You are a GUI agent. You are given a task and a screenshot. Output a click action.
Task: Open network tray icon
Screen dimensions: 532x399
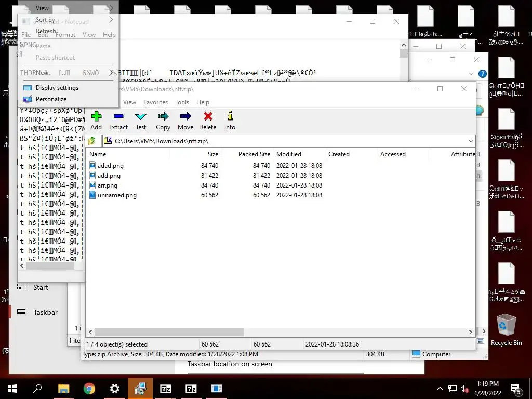(453, 389)
